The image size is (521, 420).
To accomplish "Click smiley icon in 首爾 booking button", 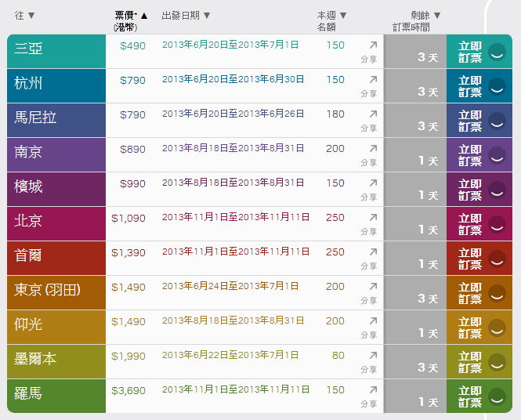I will [496, 259].
